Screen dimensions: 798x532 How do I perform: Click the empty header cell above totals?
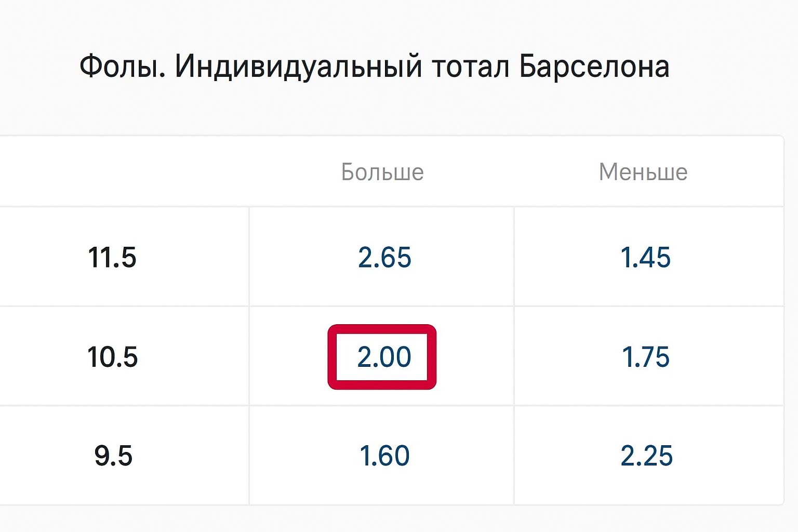124,172
